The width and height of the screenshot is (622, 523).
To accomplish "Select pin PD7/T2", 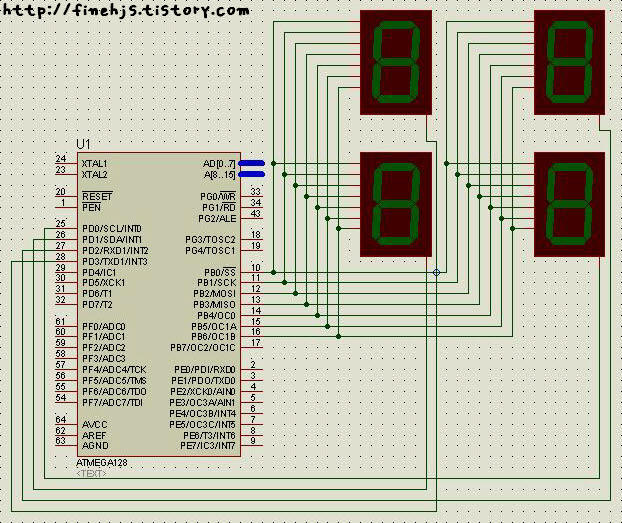I will tap(97, 304).
